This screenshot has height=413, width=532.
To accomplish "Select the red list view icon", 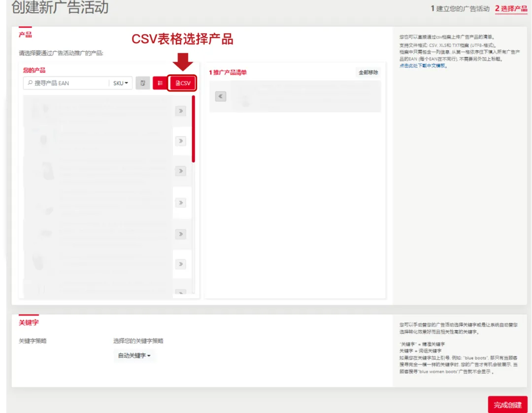I will (x=160, y=83).
